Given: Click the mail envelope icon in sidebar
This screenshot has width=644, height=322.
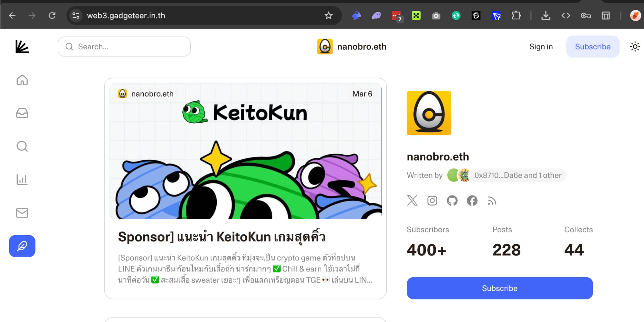Looking at the screenshot, I should pos(22,213).
